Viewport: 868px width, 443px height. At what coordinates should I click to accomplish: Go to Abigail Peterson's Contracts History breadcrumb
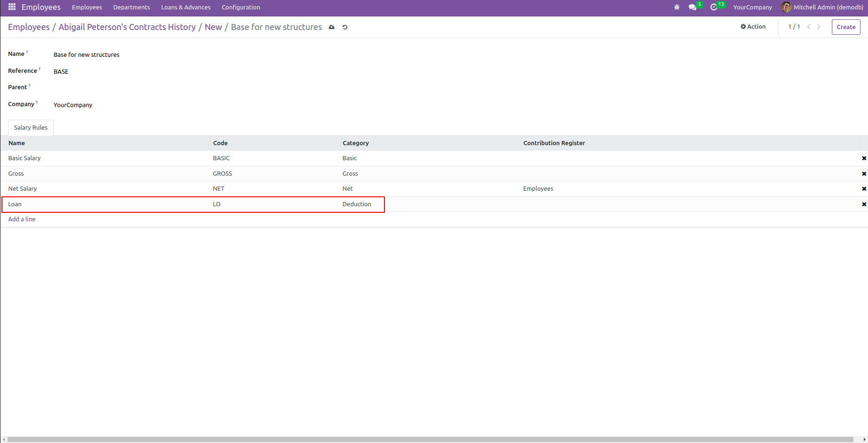(127, 27)
